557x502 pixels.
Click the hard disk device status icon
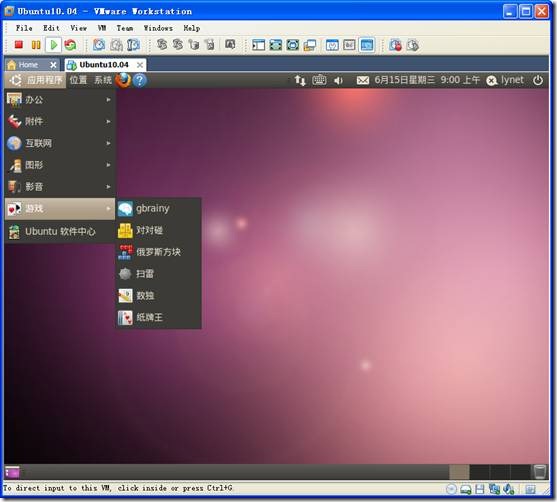pos(465,490)
